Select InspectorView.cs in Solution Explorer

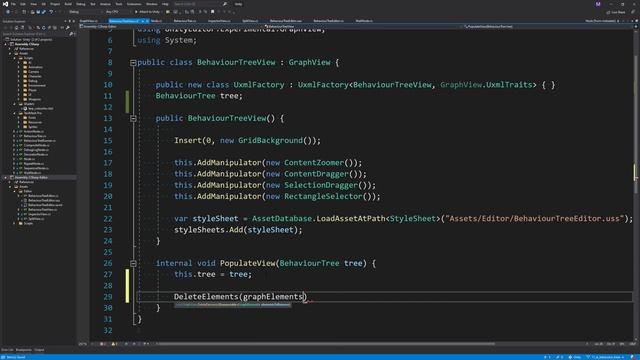point(40,214)
